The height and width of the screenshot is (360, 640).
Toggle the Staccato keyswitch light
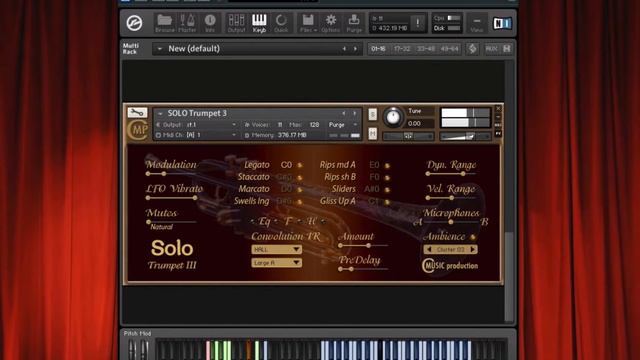(x=300, y=178)
